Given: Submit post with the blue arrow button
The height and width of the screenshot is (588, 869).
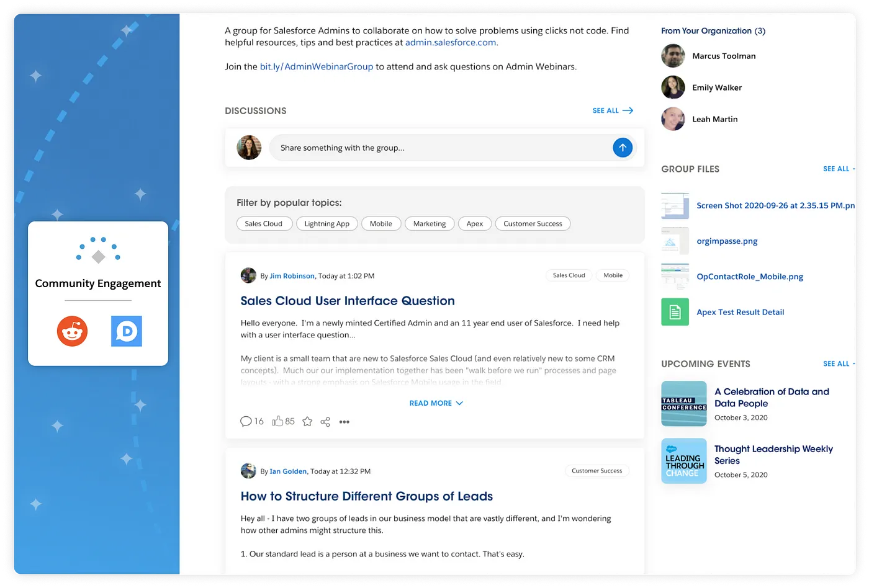Looking at the screenshot, I should click(623, 148).
